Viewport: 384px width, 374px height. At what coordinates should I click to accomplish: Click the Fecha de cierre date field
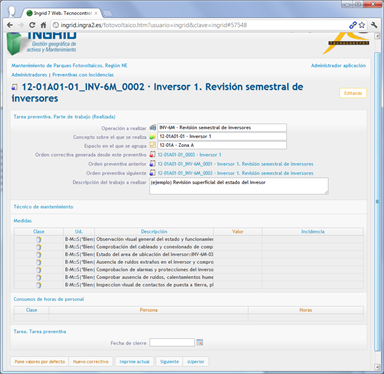pos(172,342)
